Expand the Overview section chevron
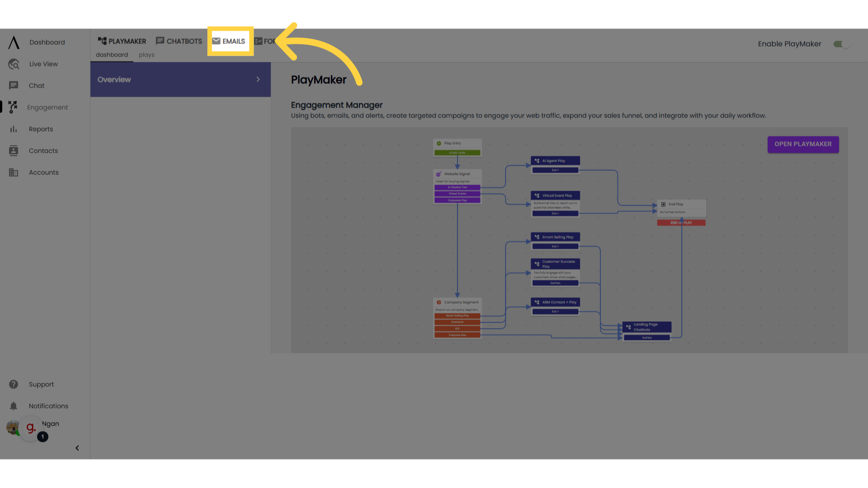Viewport: 868px width, 488px height. pyautogui.click(x=258, y=79)
